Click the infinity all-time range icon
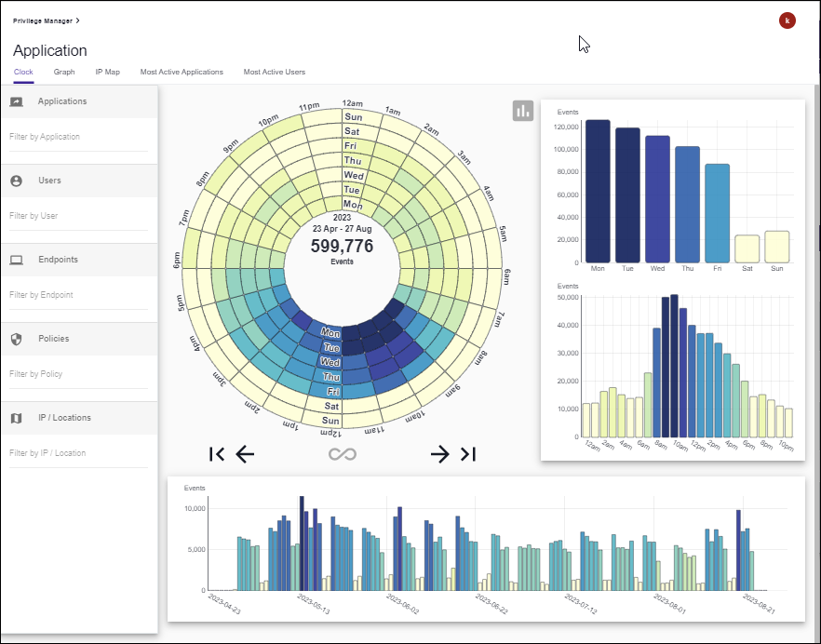 [x=342, y=454]
